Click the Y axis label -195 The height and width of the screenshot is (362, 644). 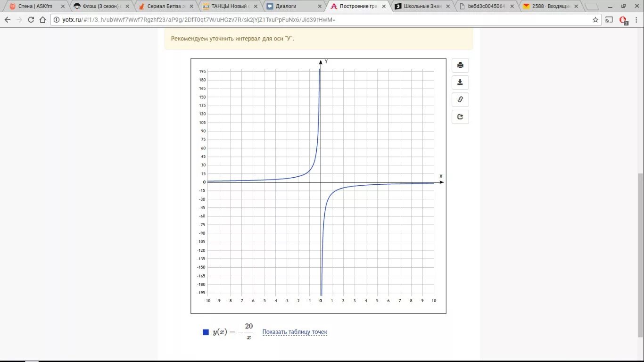(201, 293)
